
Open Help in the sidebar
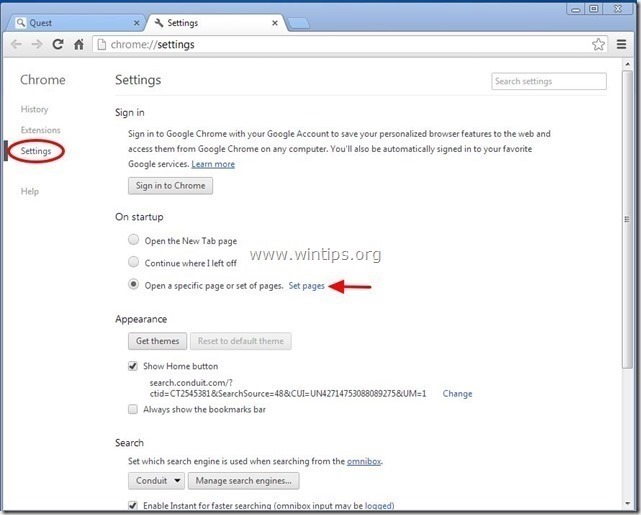click(30, 191)
